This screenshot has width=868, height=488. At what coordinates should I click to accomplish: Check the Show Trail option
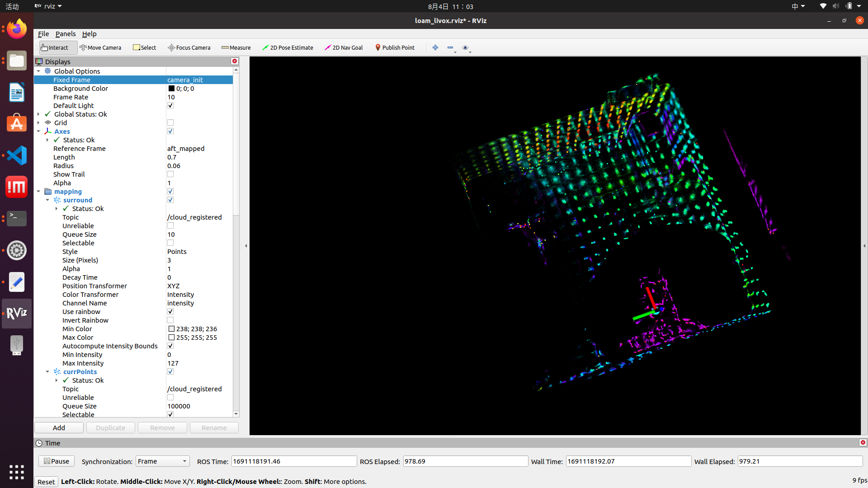170,174
